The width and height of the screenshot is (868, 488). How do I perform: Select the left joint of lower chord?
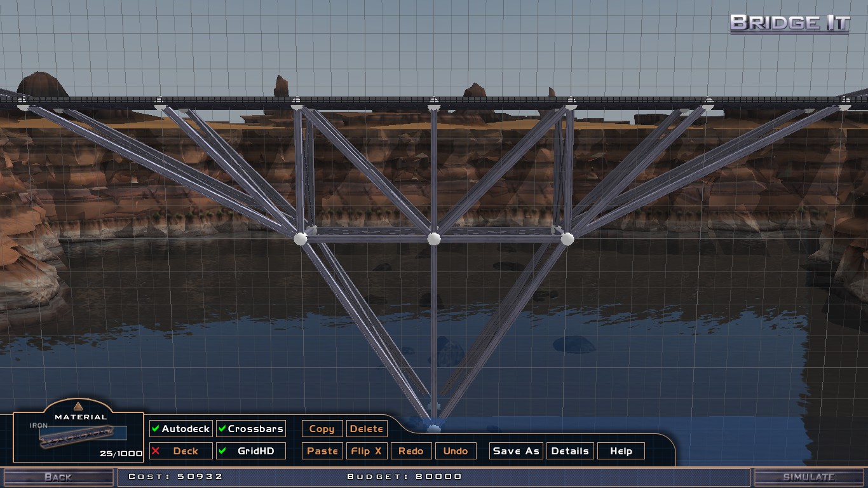tap(301, 238)
